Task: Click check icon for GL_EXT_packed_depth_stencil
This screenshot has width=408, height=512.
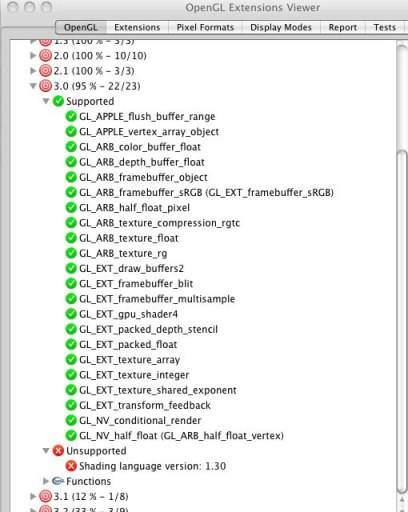Action: [x=71, y=329]
